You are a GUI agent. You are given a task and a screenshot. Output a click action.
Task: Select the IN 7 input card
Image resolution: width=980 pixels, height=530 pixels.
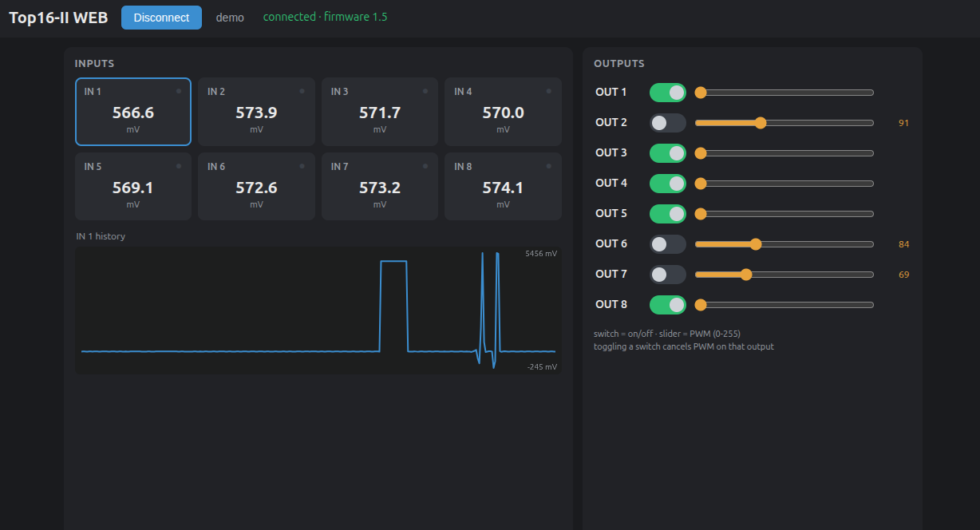coord(380,186)
